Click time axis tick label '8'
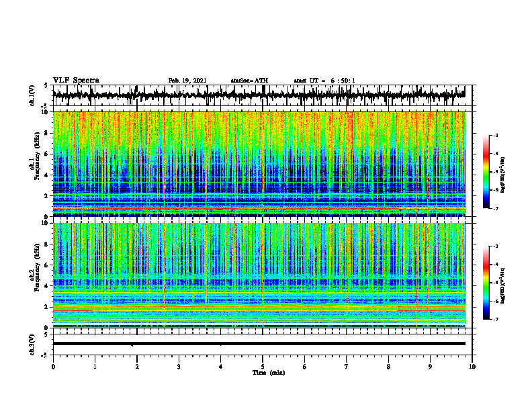Image resolution: width=532 pixels, height=411 pixels. click(x=388, y=367)
